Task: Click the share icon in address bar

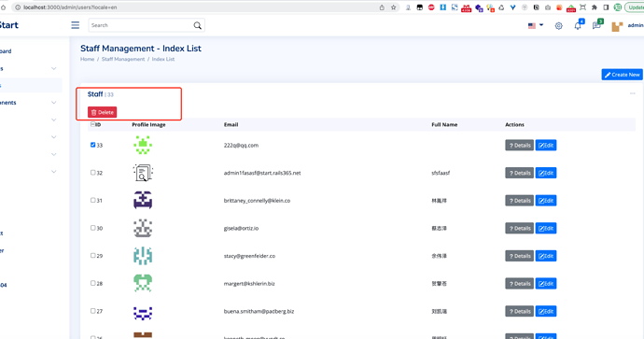Action: click(382, 7)
